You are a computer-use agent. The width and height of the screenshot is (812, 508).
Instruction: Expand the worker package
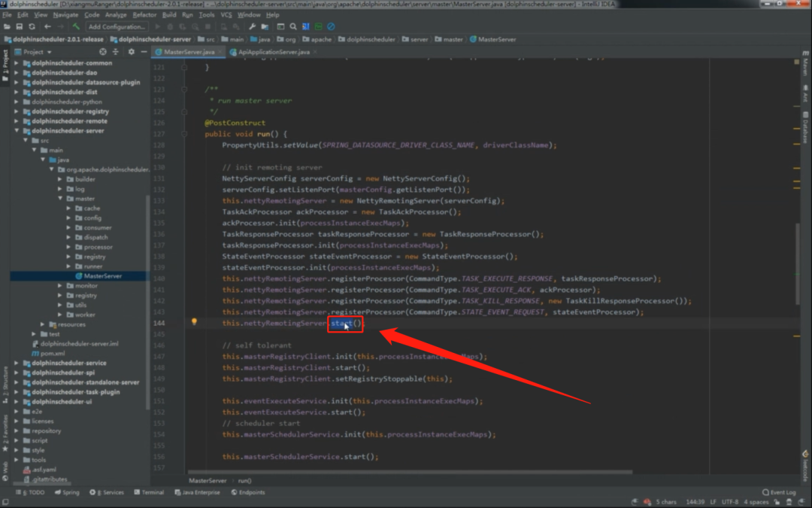click(60, 315)
